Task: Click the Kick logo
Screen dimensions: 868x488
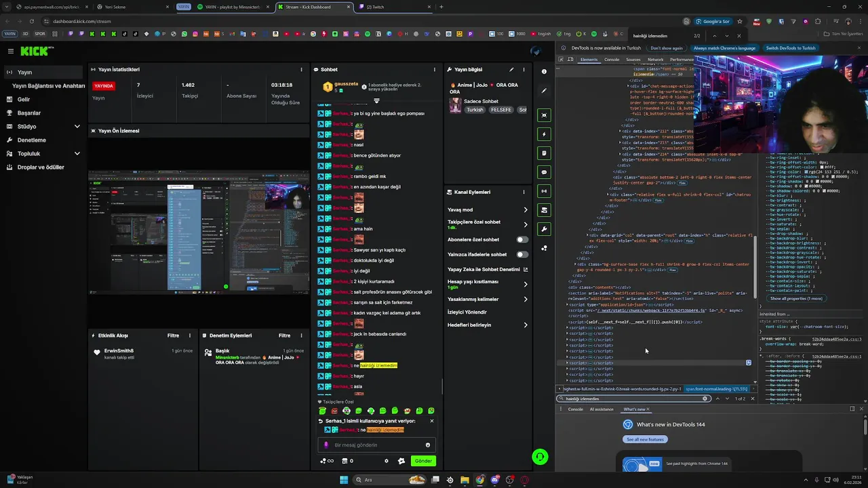Action: [35, 51]
